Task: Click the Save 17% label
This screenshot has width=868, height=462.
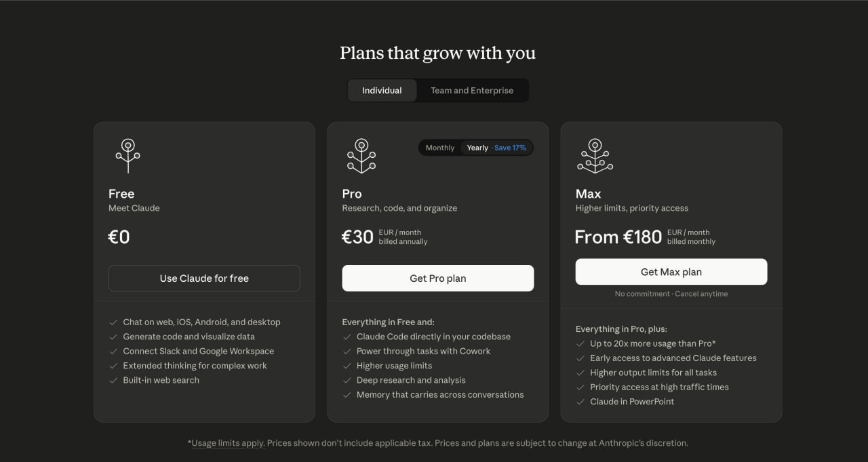Action: (x=510, y=148)
